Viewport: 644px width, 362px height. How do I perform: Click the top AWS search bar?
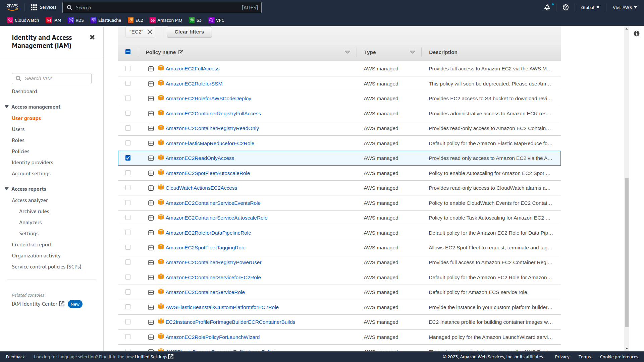click(162, 7)
